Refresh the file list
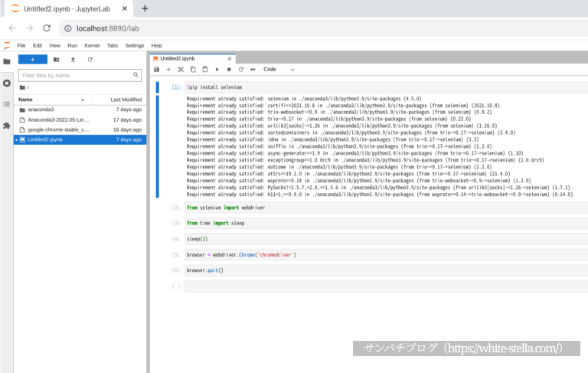The image size is (588, 373). point(90,60)
